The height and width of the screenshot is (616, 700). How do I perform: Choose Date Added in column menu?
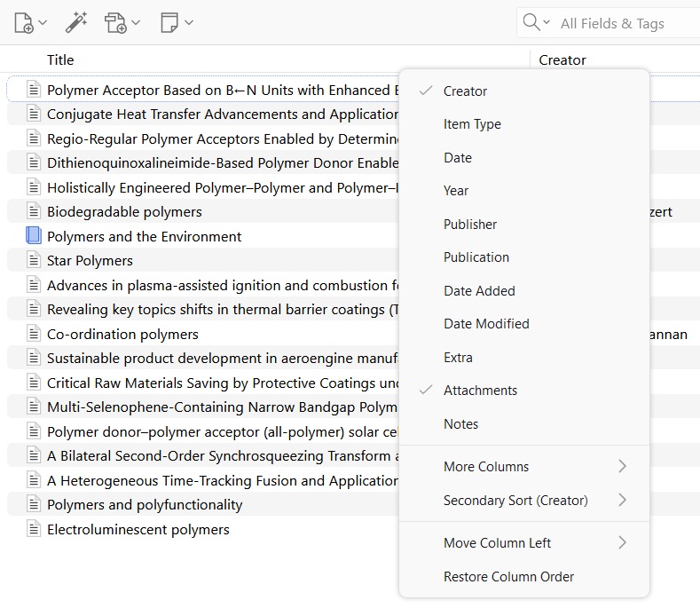click(479, 291)
